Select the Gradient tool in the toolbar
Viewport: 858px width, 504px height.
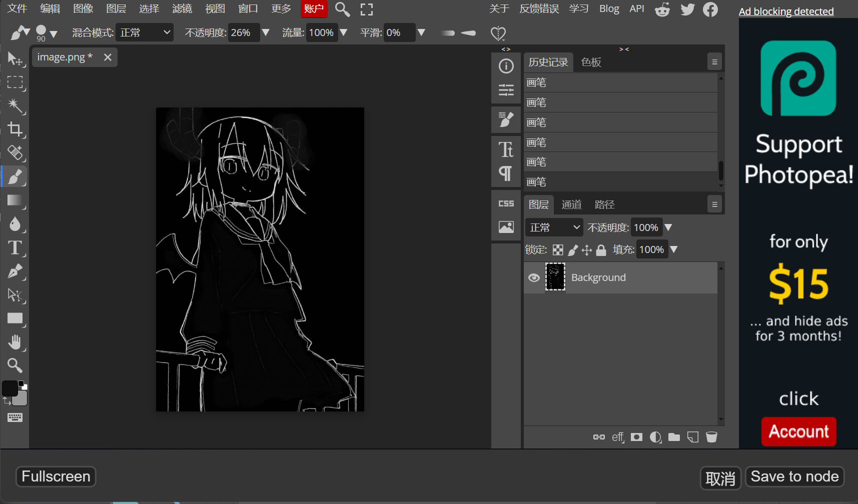click(x=15, y=200)
